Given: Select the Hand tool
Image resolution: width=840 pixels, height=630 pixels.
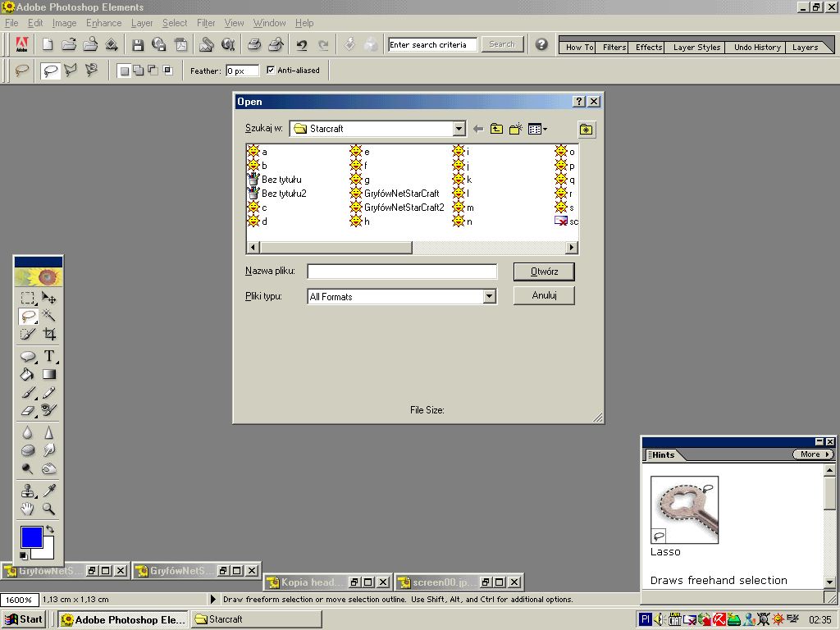Looking at the screenshot, I should coord(28,509).
